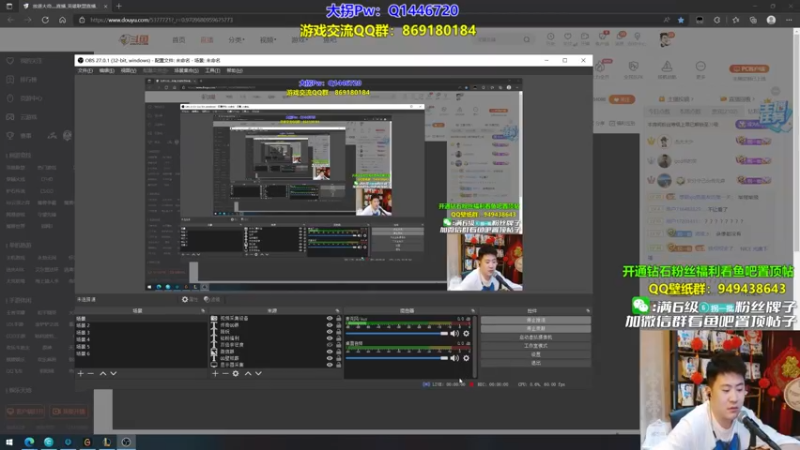
Task: Click Douyu search input field
Action: pos(497,39)
